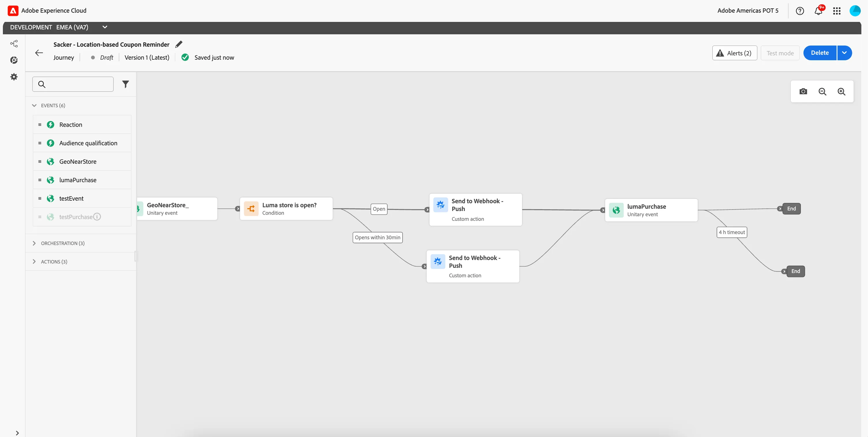
Task: Open the help question mark icon
Action: [x=800, y=11]
